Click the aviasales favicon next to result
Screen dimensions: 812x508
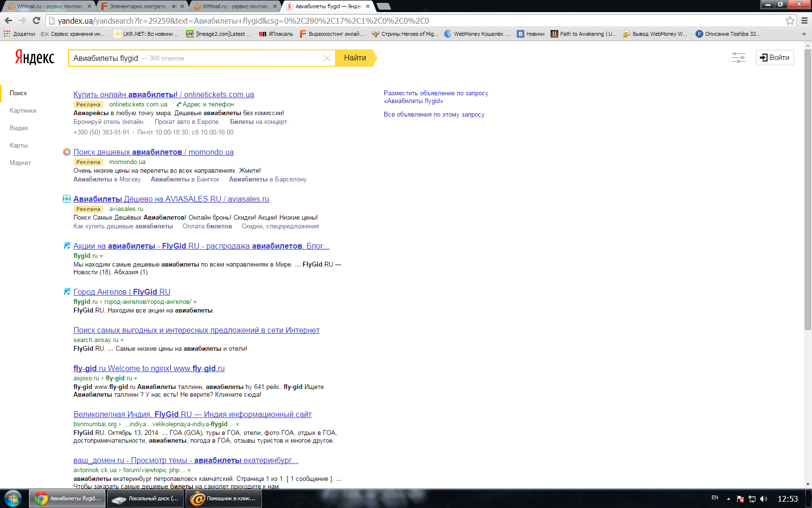click(67, 199)
